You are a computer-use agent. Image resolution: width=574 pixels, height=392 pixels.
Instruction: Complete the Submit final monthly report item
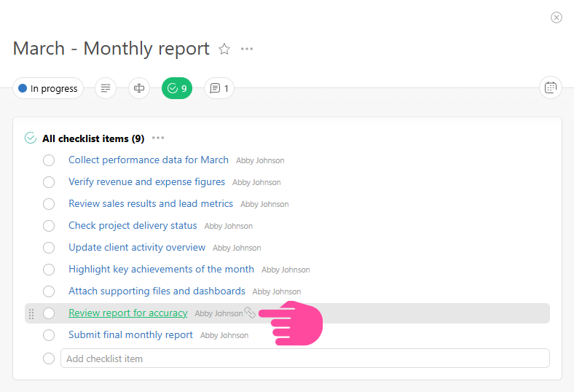(x=49, y=335)
